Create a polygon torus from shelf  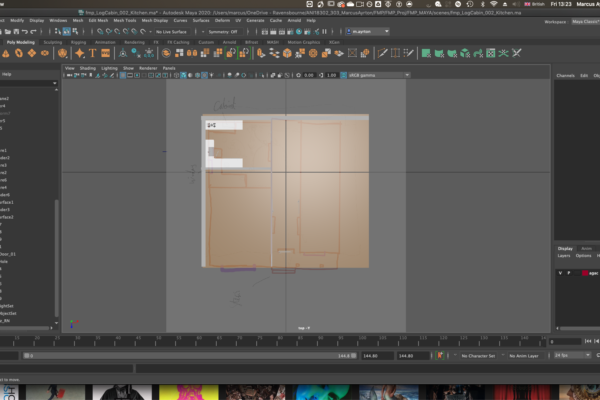point(19,53)
